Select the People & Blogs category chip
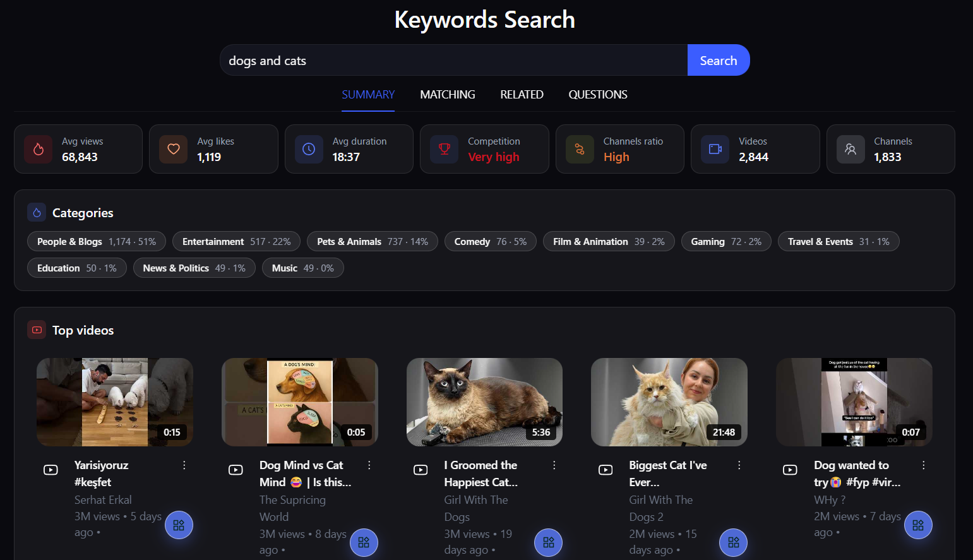 pyautogui.click(x=97, y=242)
